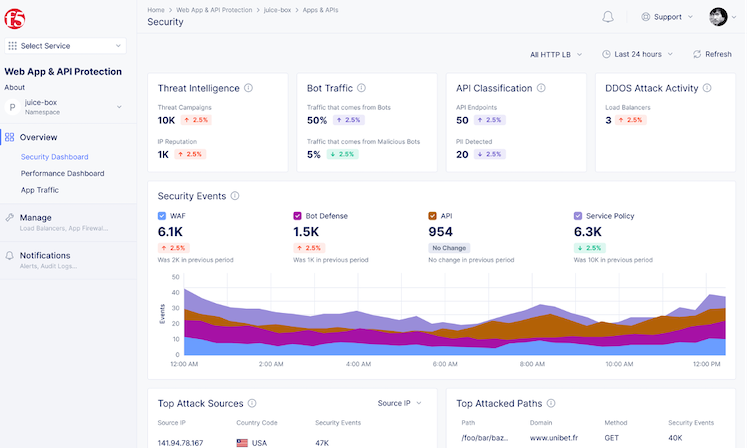Screen dimensions: 747x448
Task: Open the Last 24 hours time selector
Action: coord(637,54)
